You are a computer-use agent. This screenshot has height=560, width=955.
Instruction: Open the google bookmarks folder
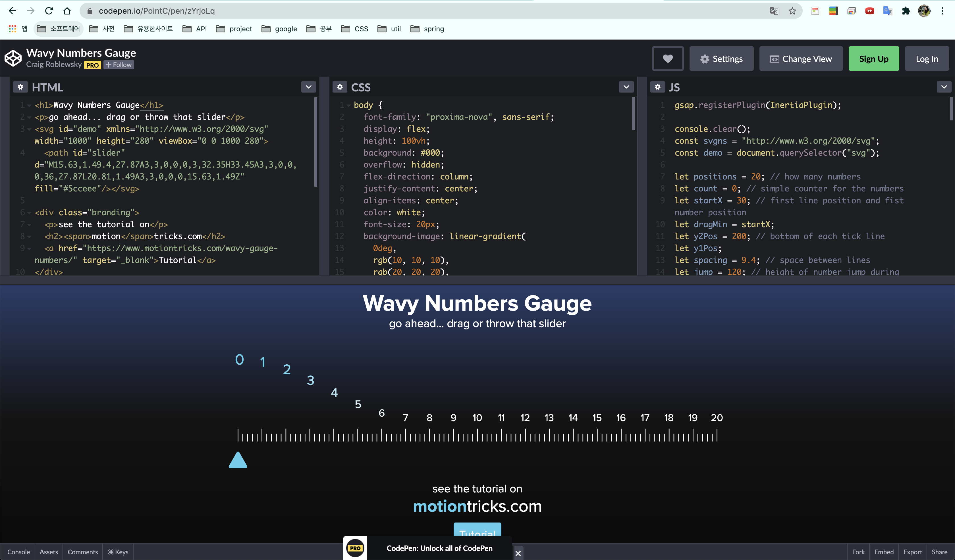279,29
